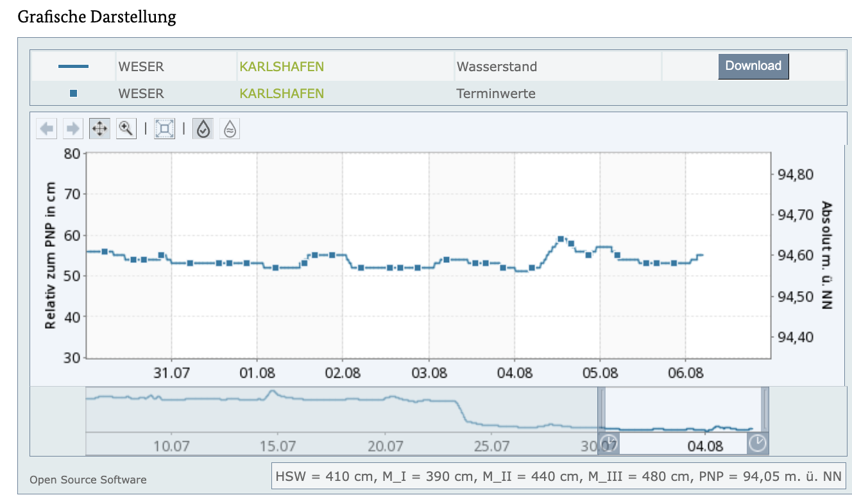Click the Terminwerte label in legend
The image size is (852, 504).
496,94
